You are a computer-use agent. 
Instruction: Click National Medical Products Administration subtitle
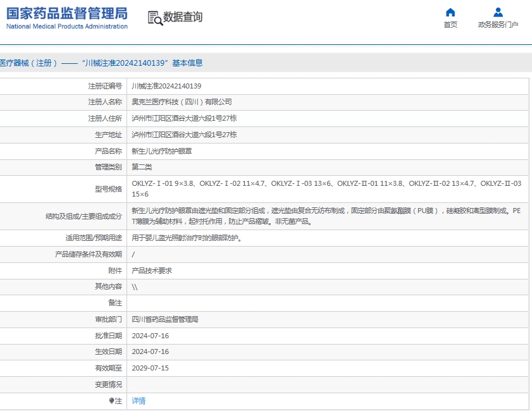[x=67, y=27]
